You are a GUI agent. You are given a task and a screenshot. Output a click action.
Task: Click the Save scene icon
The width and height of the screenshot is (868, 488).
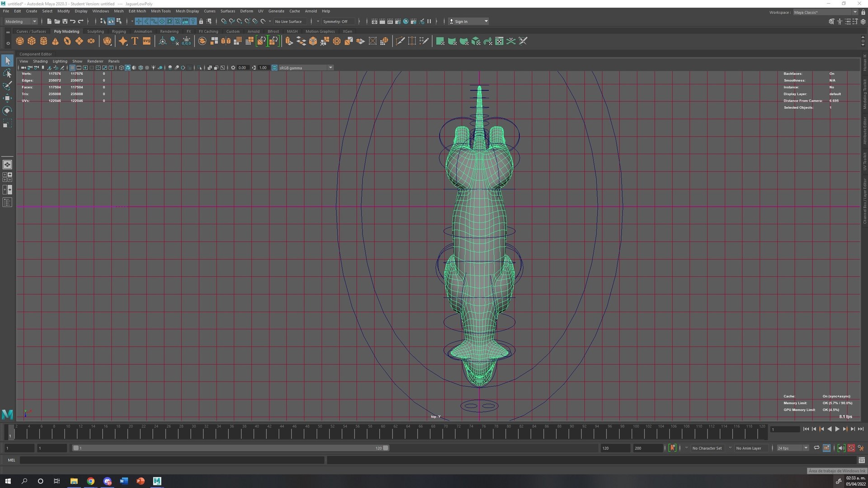(x=65, y=21)
